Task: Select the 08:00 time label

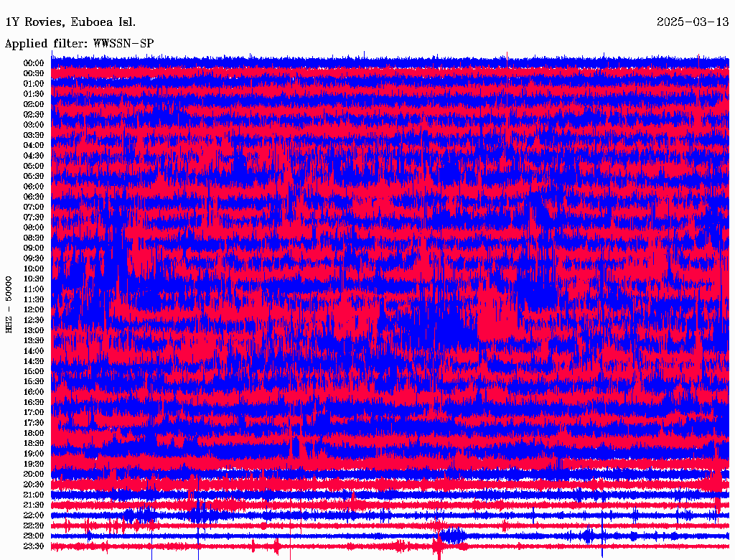Action: click(34, 228)
